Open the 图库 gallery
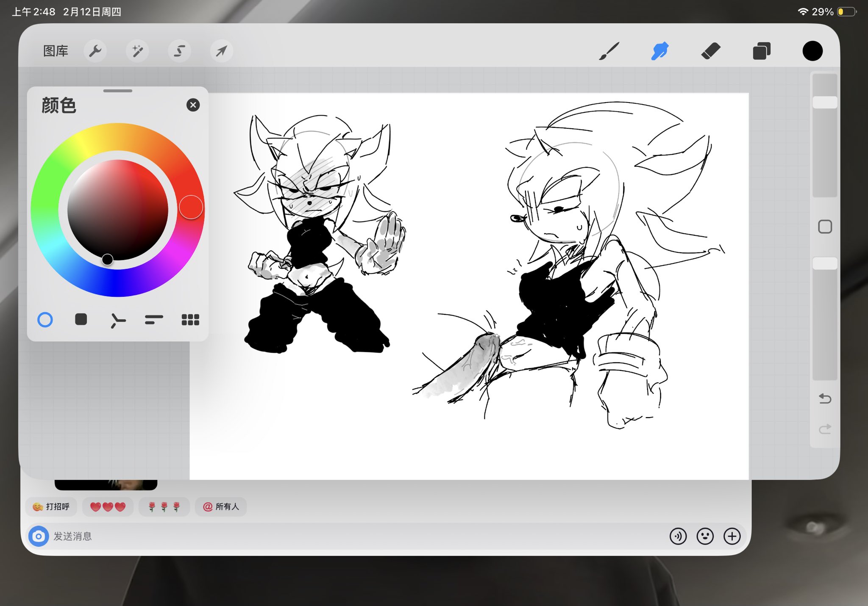 [56, 51]
